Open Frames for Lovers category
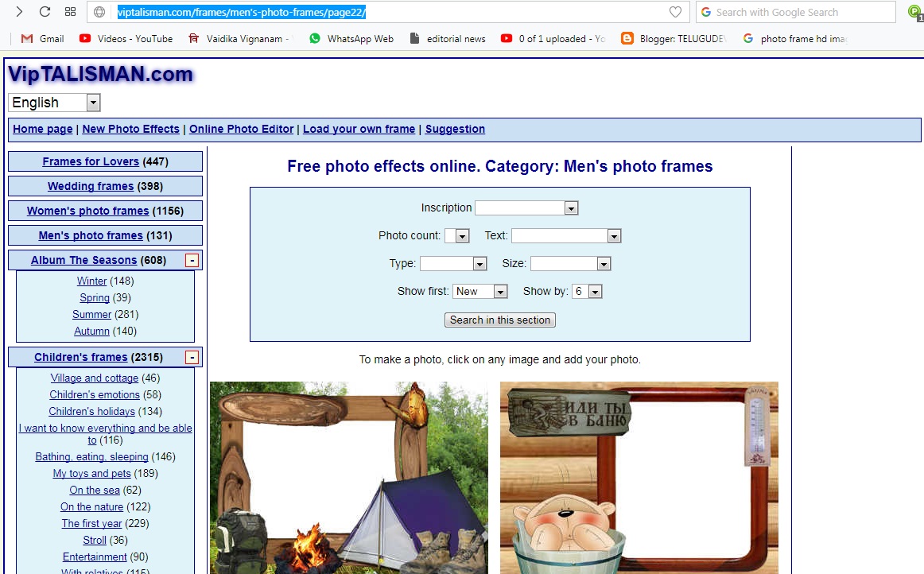 point(91,161)
